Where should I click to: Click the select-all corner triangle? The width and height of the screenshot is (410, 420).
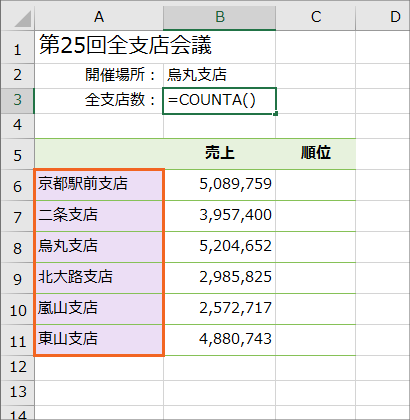[x=22, y=19]
